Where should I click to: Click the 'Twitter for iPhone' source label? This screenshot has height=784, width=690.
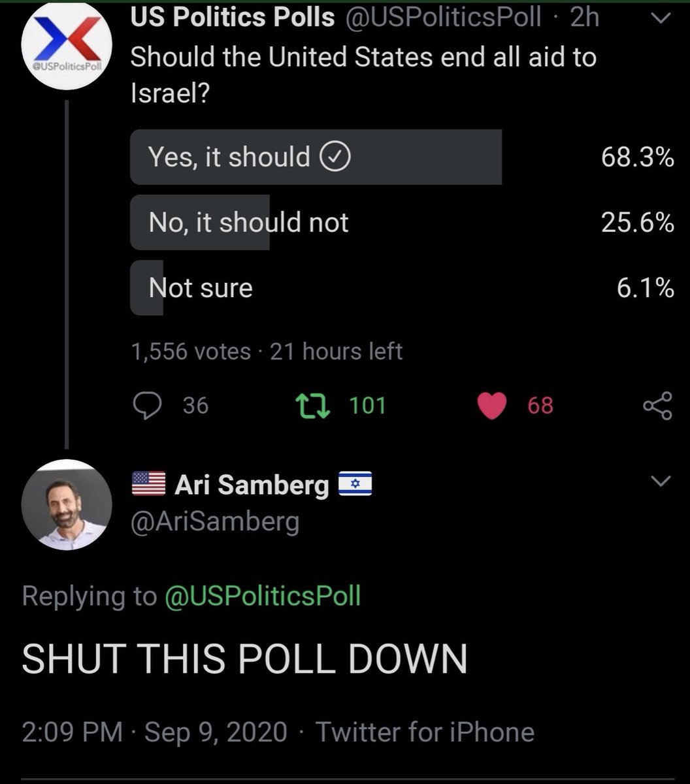(425, 732)
